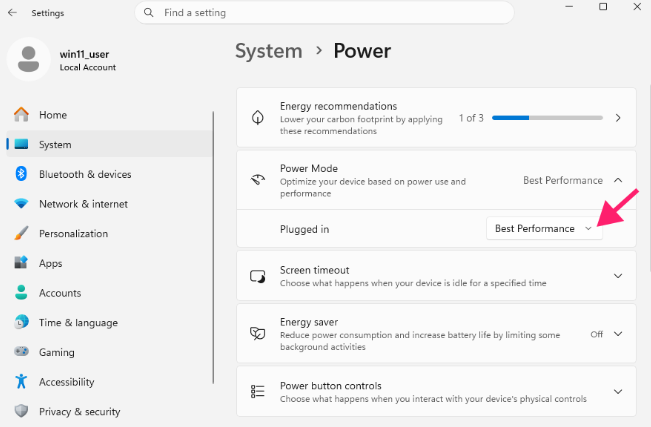
Task: Click the Time & language globe icon
Action: [21, 322]
